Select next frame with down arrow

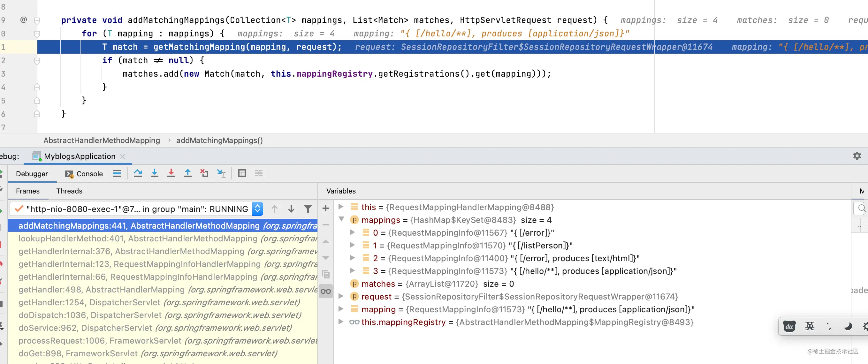point(291,209)
